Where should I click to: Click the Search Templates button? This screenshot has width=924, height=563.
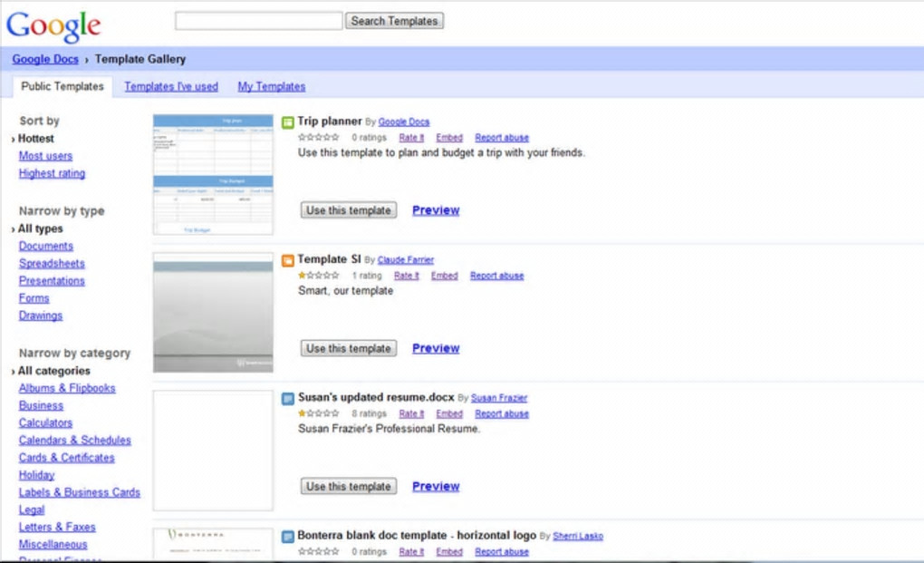tap(394, 21)
